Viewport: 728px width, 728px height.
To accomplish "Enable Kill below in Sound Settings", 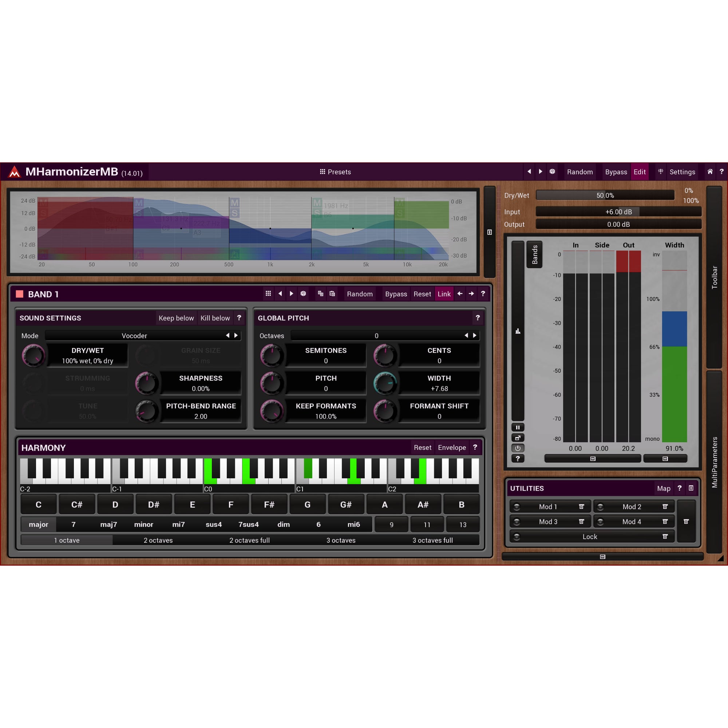I will [215, 318].
